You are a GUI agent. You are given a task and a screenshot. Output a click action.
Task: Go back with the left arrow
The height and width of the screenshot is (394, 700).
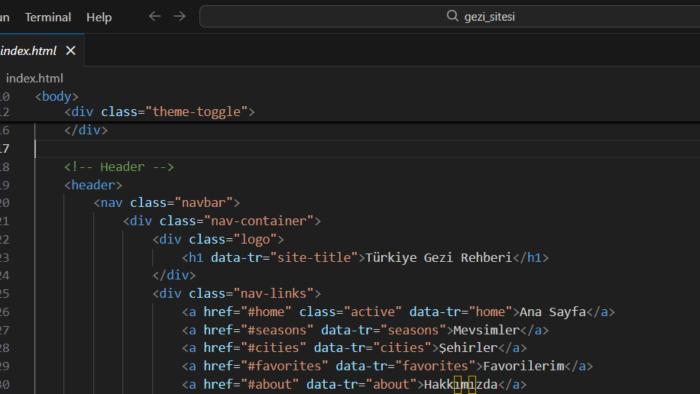pyautogui.click(x=154, y=17)
